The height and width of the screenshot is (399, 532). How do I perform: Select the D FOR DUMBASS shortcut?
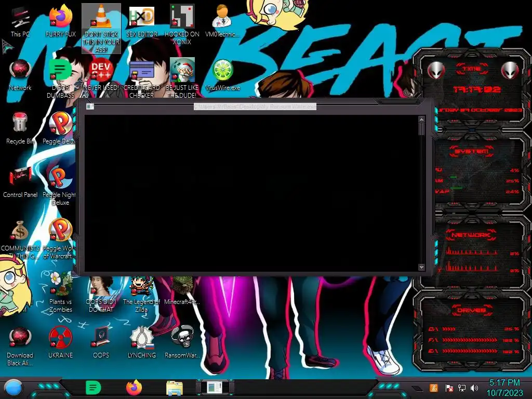(60, 79)
